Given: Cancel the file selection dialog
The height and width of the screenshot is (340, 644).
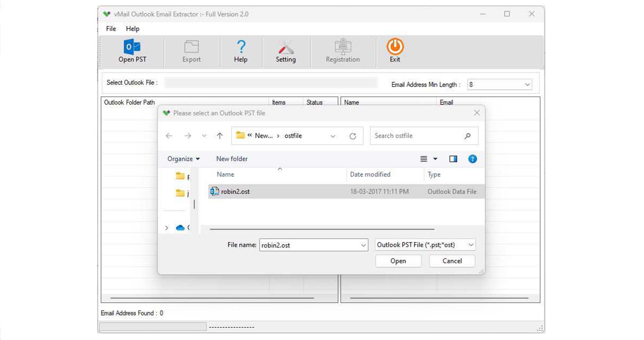Looking at the screenshot, I should click(451, 261).
